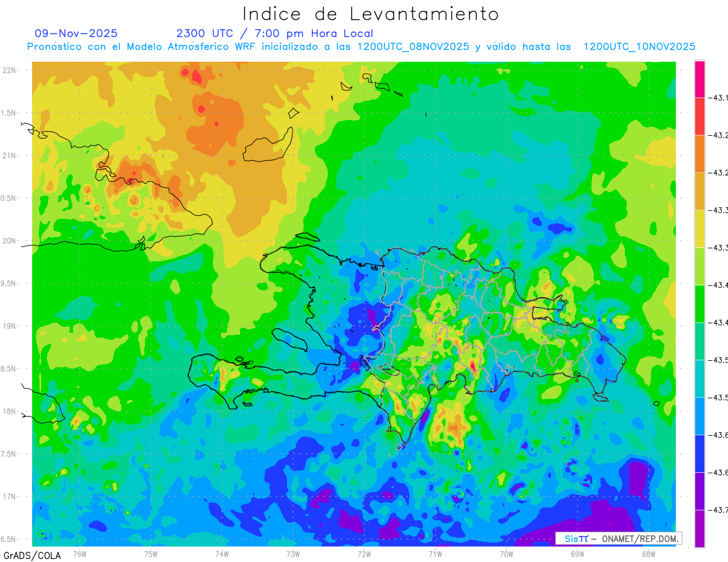
Task: Click the "-43.1" legend value
Action: point(718,98)
